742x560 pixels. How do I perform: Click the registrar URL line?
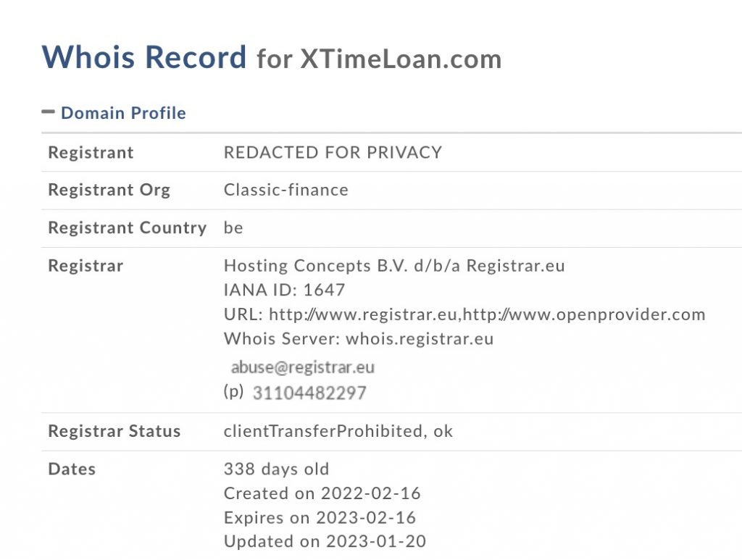(x=464, y=314)
